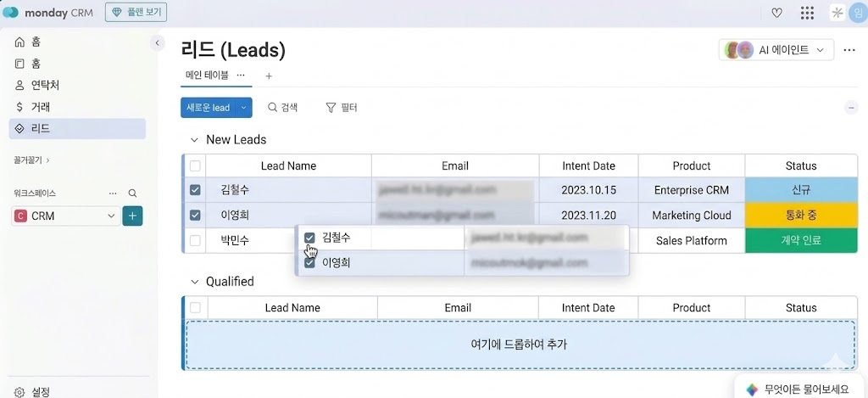The height and width of the screenshot is (398, 868).
Task: Open the 필터 filter funnel
Action: (331, 108)
